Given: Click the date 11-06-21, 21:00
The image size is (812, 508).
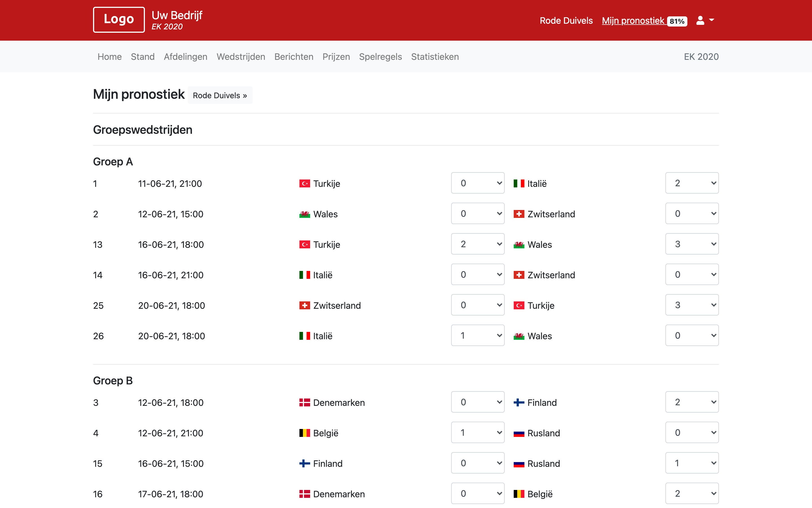Looking at the screenshot, I should 170,183.
